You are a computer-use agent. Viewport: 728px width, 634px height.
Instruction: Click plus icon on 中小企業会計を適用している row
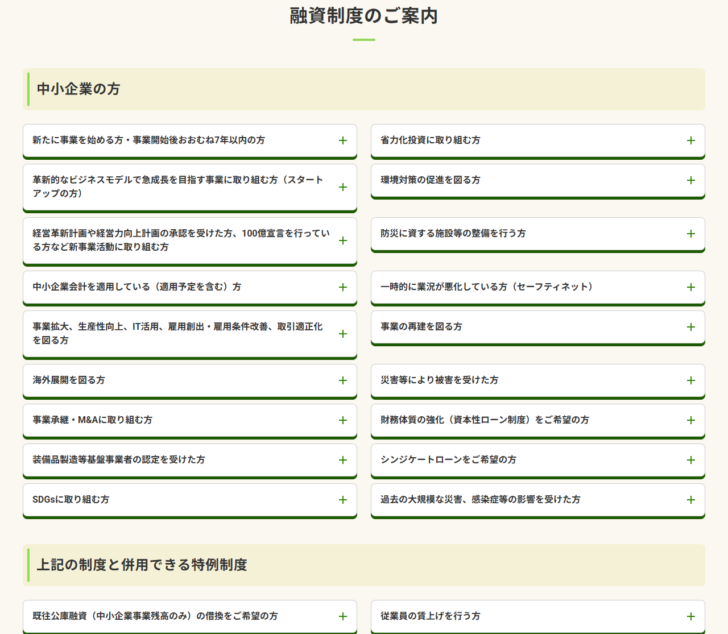point(343,287)
